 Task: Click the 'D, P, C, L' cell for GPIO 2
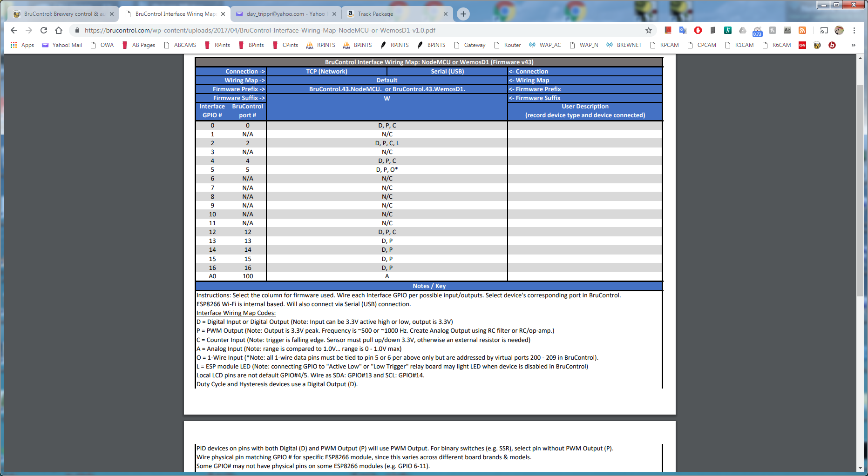(387, 143)
